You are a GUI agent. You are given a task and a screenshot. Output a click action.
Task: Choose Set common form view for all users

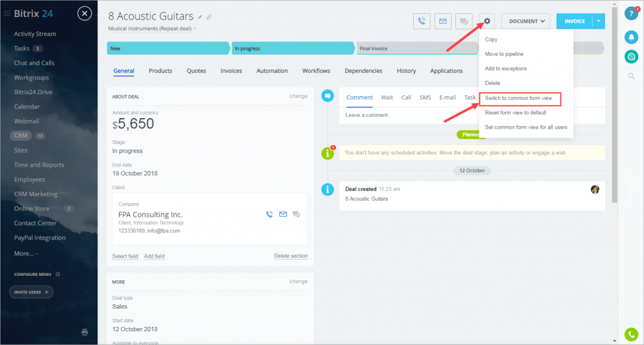pos(526,127)
